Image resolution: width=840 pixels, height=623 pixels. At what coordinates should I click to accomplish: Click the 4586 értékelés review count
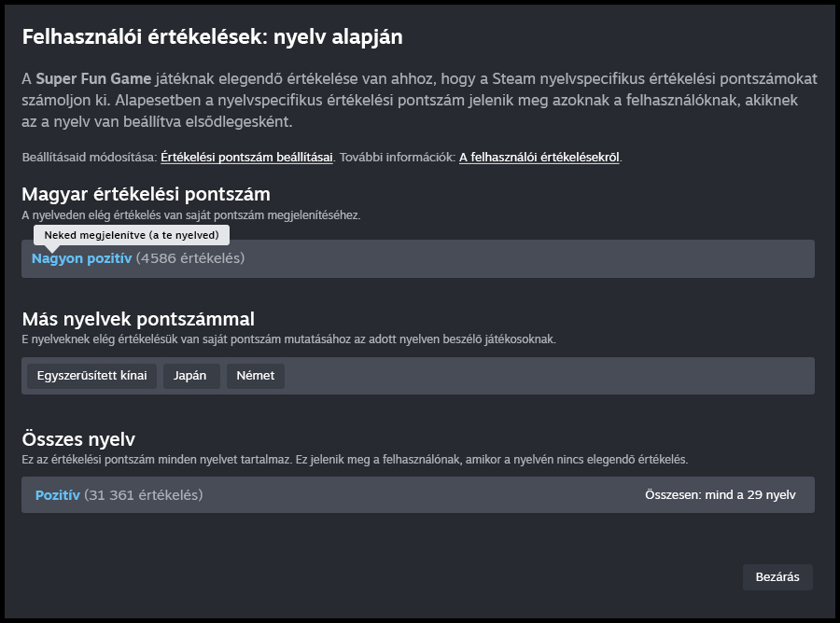pos(190,258)
